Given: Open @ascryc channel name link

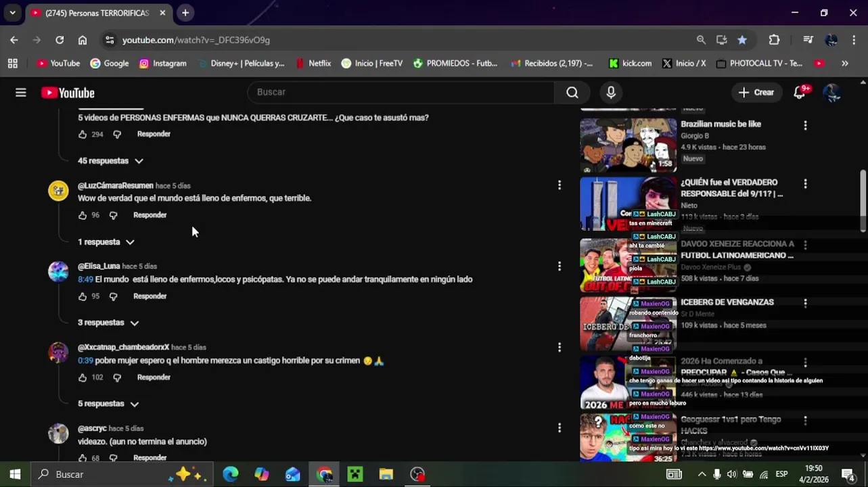Looking at the screenshot, I should [x=92, y=428].
